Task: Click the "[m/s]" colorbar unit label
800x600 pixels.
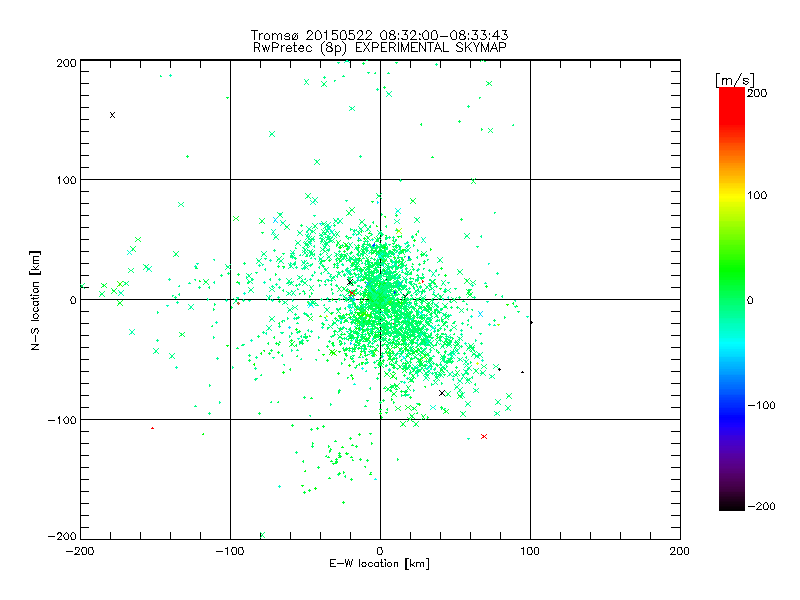Action: pyautogui.click(x=735, y=80)
